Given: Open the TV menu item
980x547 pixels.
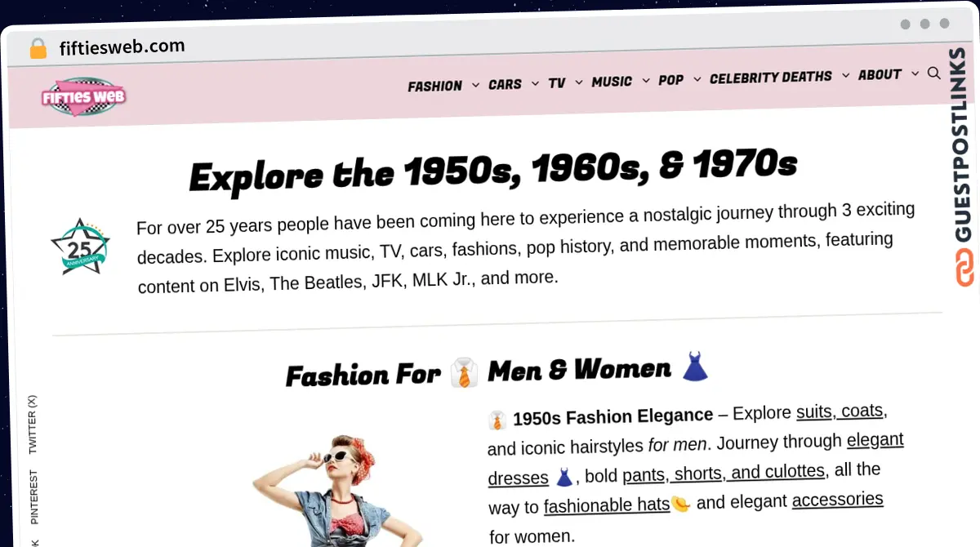Looking at the screenshot, I should coord(557,83).
